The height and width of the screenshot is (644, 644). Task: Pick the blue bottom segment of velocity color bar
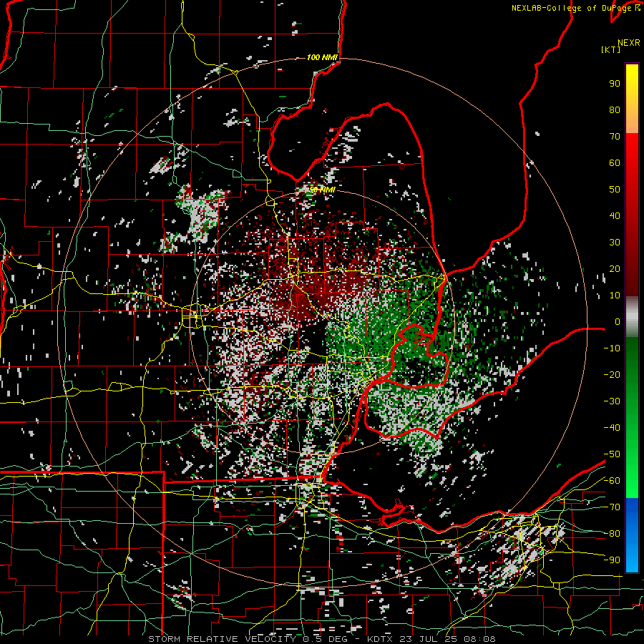click(x=632, y=535)
